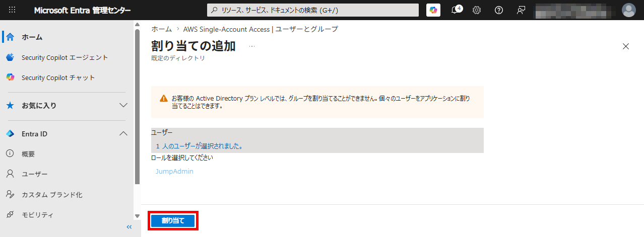Screen dimensions: 644x237
Task: Click the warning triangle icon in banner
Action: [x=164, y=99]
